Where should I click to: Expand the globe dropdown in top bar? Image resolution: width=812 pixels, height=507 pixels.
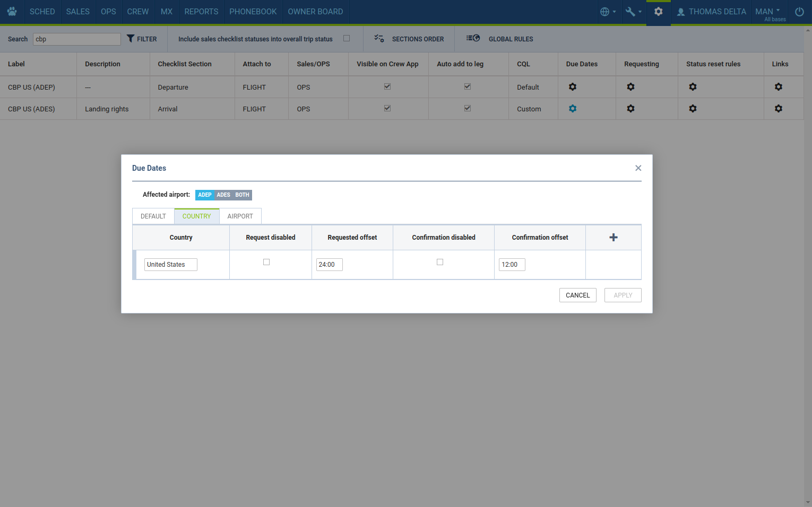[x=608, y=12]
